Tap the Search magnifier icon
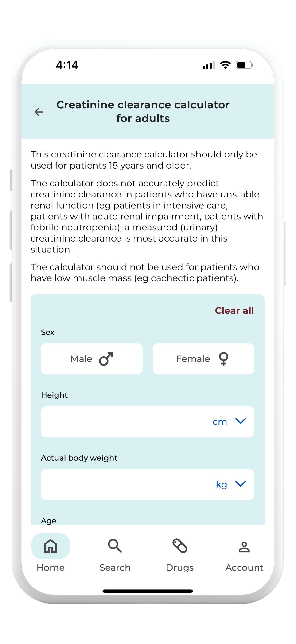This screenshot has width=296, height=644. [x=115, y=546]
